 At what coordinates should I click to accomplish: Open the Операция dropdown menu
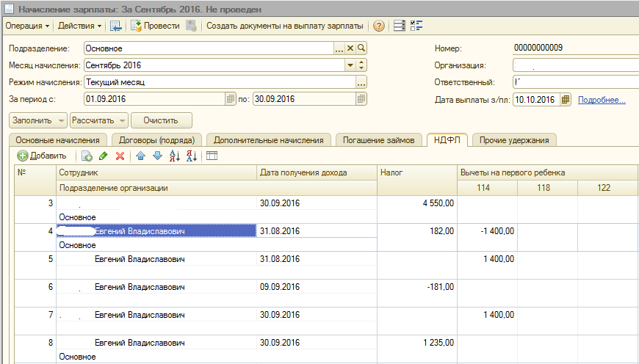point(27,26)
